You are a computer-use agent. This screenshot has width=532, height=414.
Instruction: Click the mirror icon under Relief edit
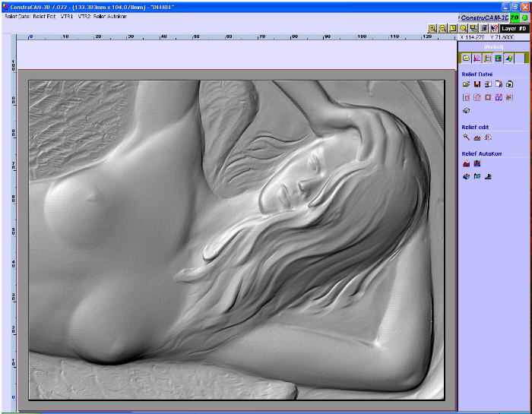(487, 137)
